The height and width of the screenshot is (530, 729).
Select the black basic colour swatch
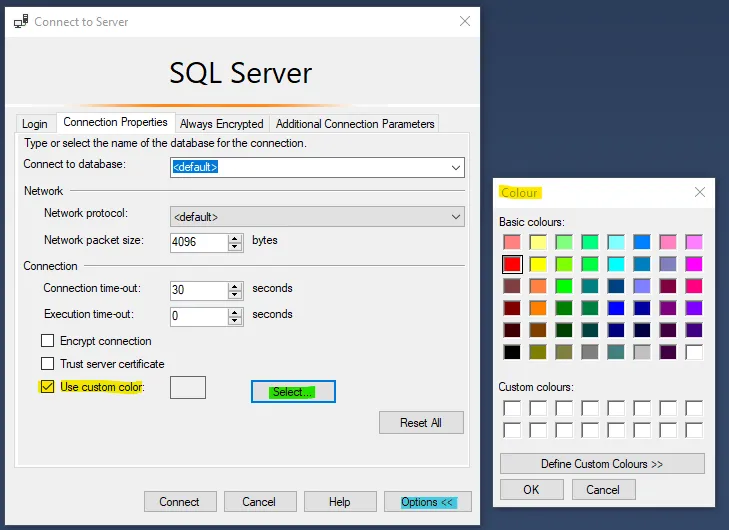tap(512, 352)
